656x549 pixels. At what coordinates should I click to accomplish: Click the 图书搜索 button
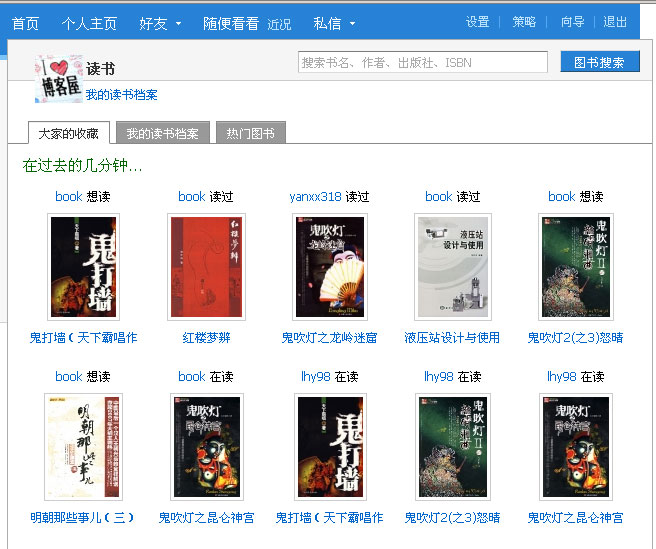pyautogui.click(x=600, y=62)
